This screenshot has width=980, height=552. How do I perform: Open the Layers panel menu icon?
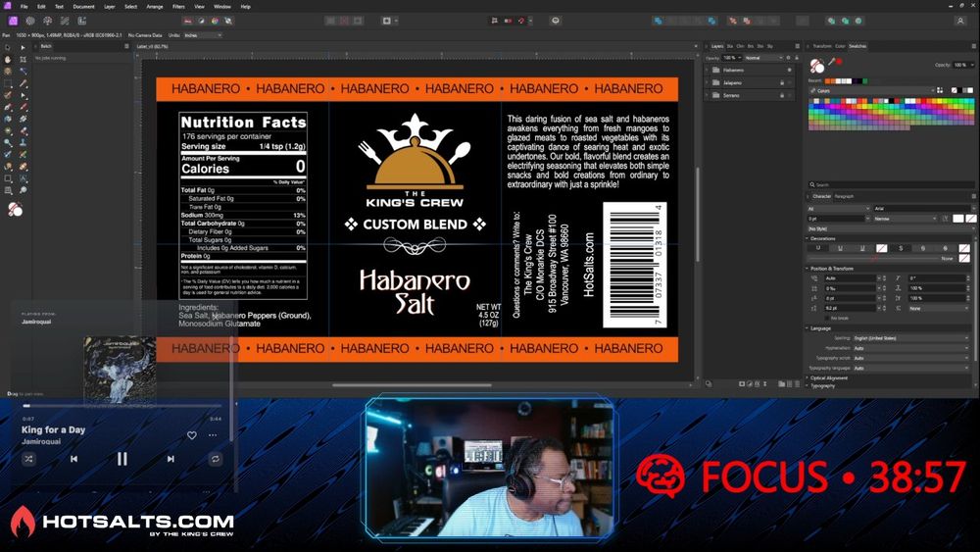tap(797, 46)
